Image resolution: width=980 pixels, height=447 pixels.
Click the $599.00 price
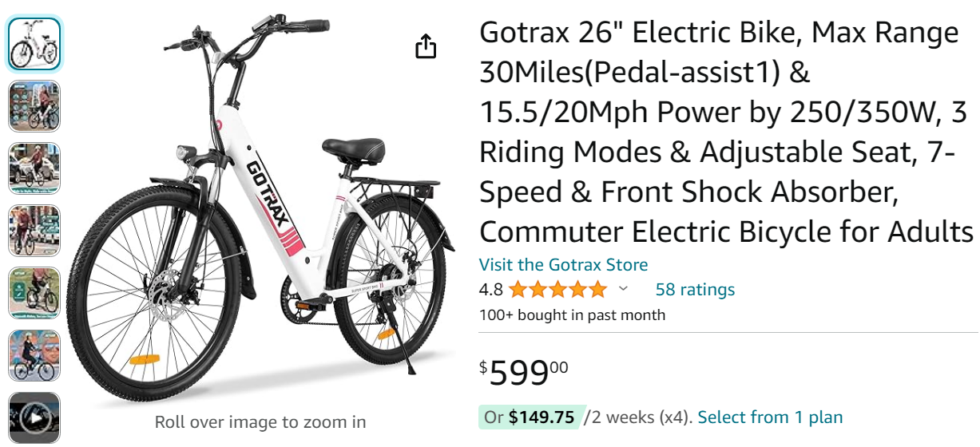524,371
